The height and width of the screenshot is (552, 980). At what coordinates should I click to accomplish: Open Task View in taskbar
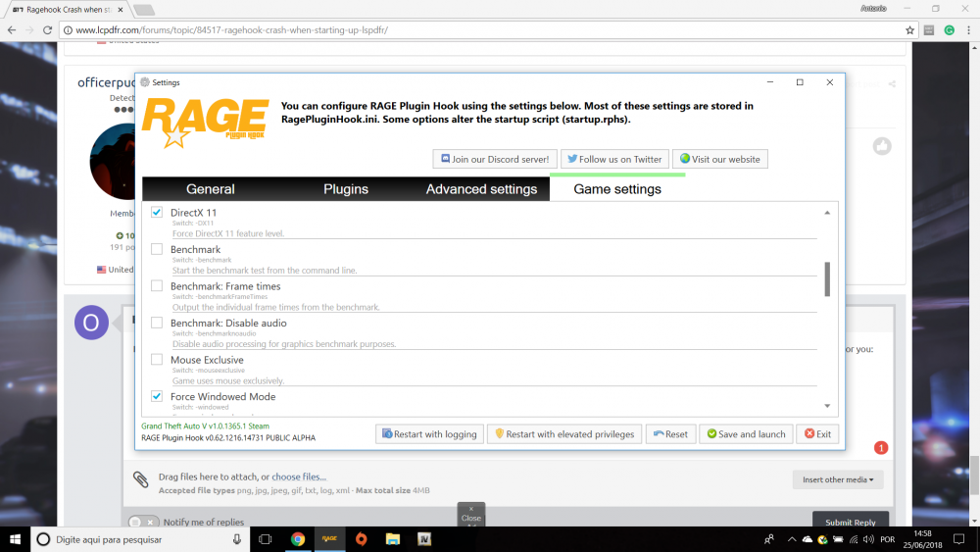coord(265,539)
